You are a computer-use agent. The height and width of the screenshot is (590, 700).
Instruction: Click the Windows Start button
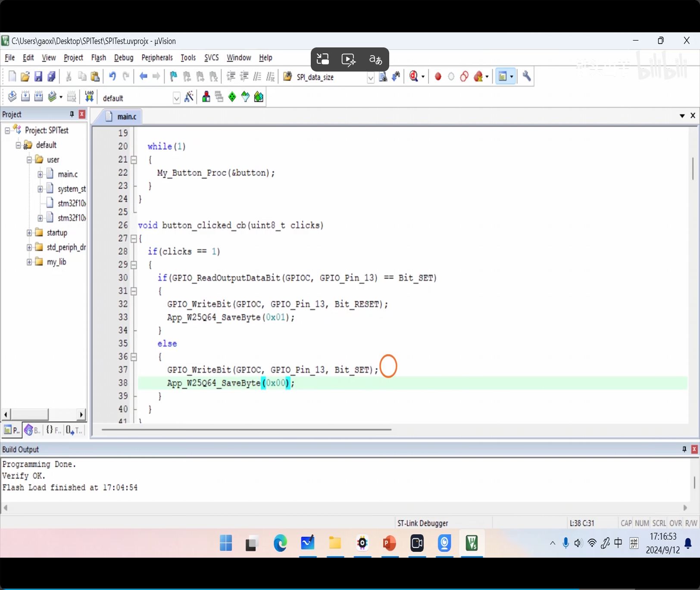click(226, 543)
